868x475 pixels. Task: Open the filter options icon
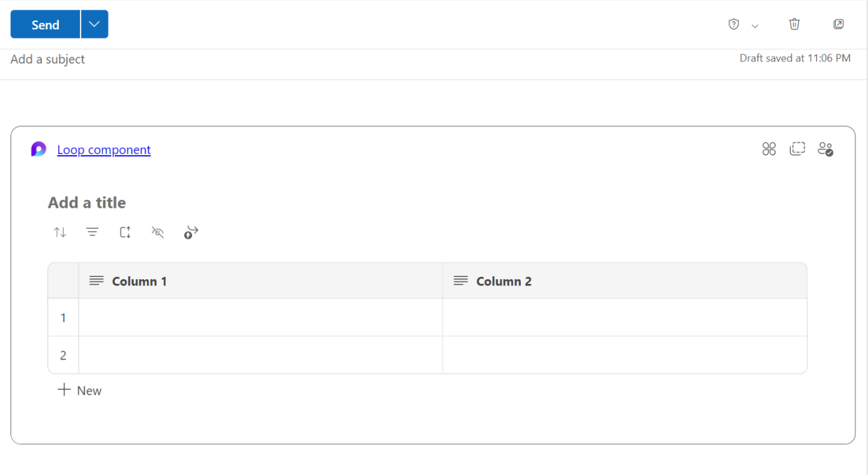[92, 232]
